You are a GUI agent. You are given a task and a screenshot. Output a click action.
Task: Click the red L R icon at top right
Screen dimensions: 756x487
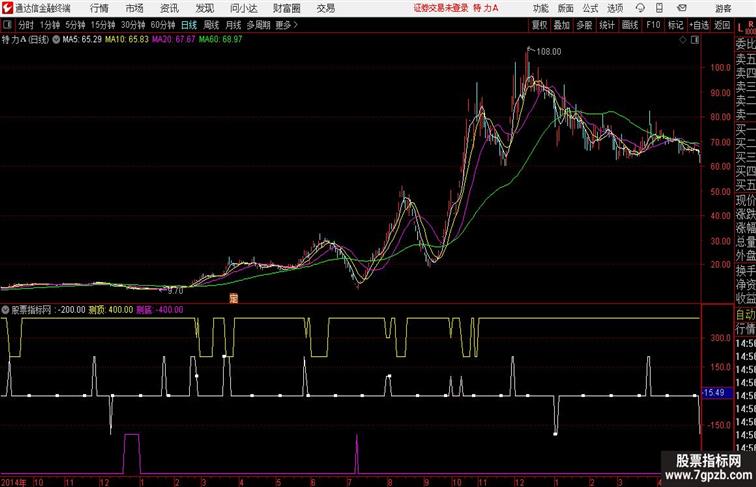[x=746, y=27]
